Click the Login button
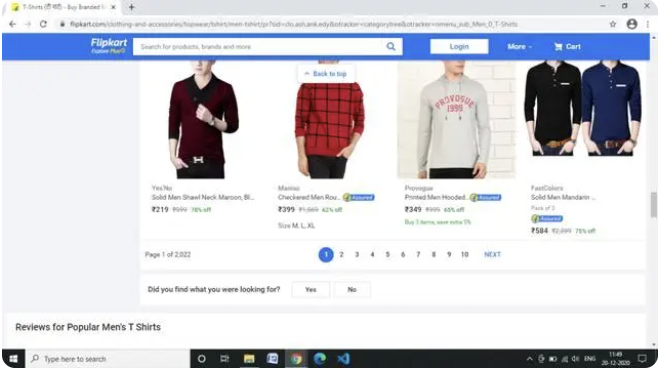This screenshot has height=380, width=663. click(x=459, y=46)
